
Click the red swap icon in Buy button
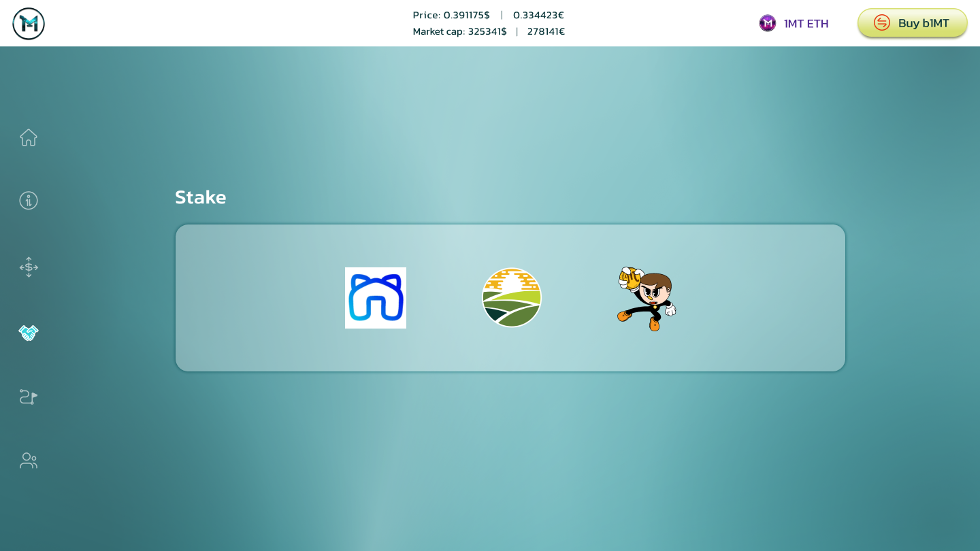882,23
